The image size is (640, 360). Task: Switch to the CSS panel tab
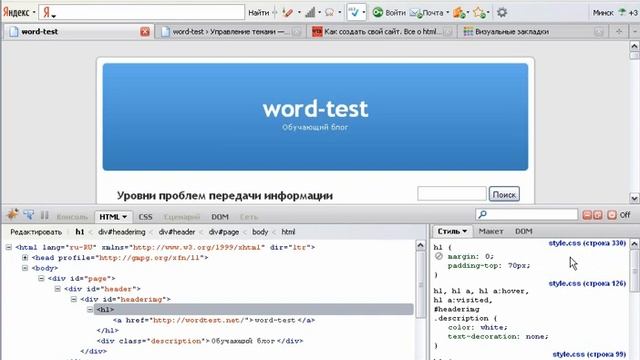(x=145, y=217)
